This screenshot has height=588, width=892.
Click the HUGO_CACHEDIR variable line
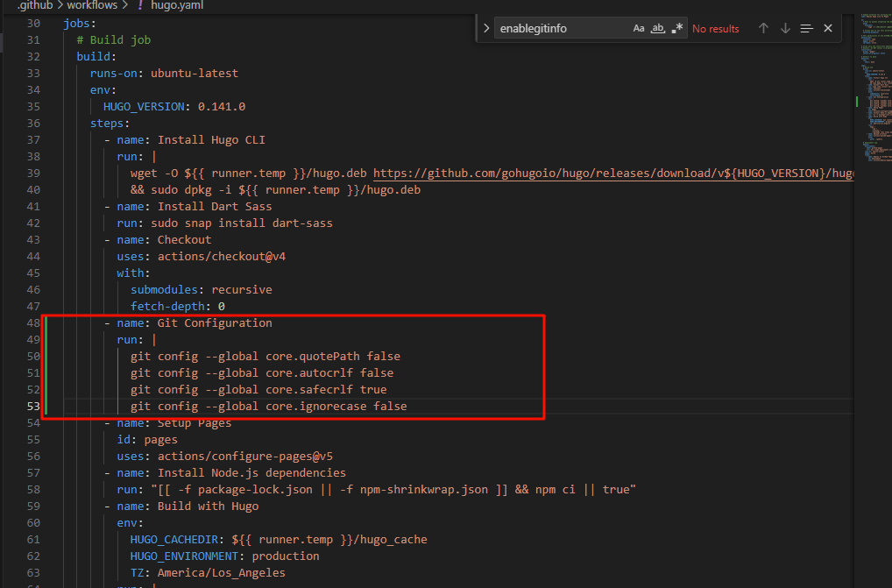pyautogui.click(x=279, y=540)
